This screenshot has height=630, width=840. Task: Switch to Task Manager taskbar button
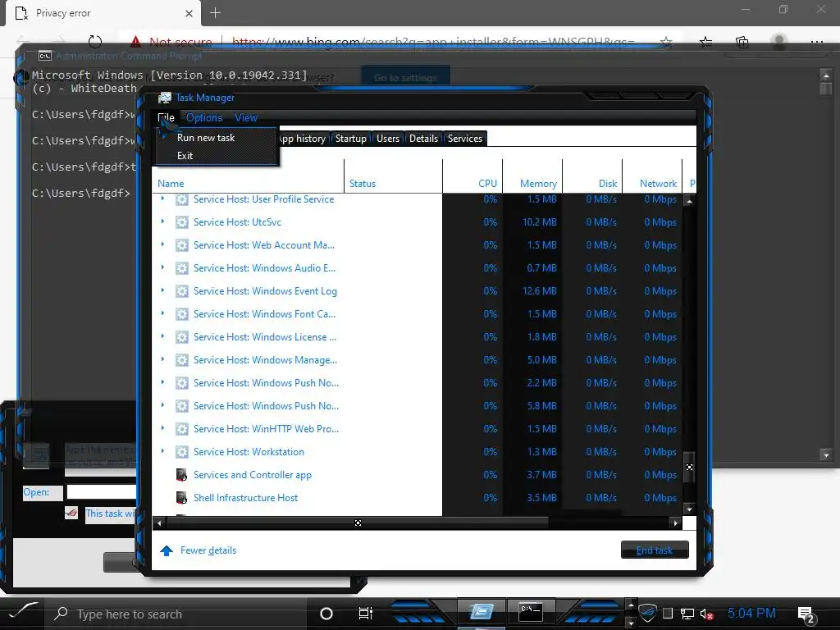(481, 612)
